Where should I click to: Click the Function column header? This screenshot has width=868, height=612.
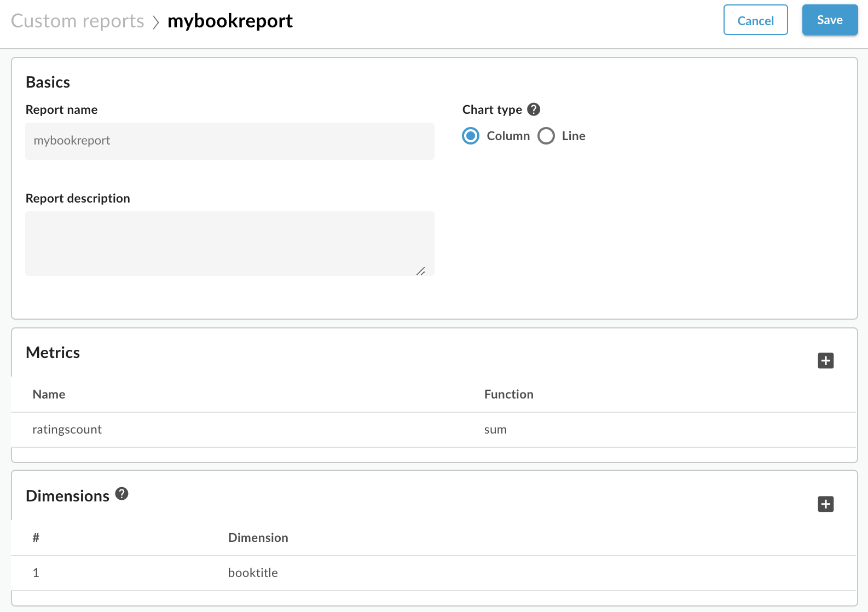pos(508,395)
